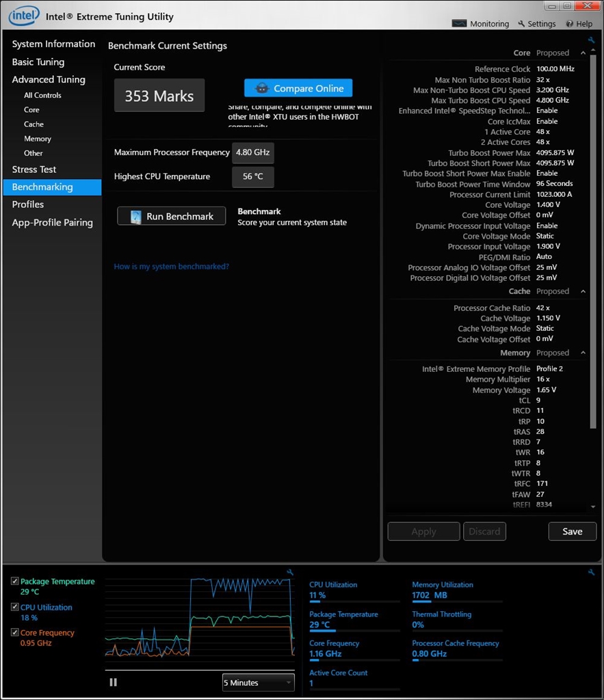Click Cache Voltage 1.150 V value
Screen dimensions: 604x700
tap(548, 318)
